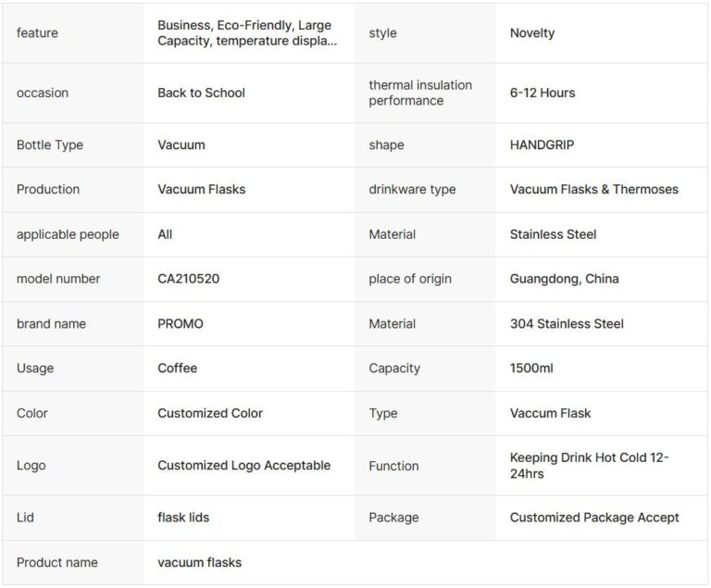
Task: Click the 'Customized Color' value
Action: pos(210,413)
